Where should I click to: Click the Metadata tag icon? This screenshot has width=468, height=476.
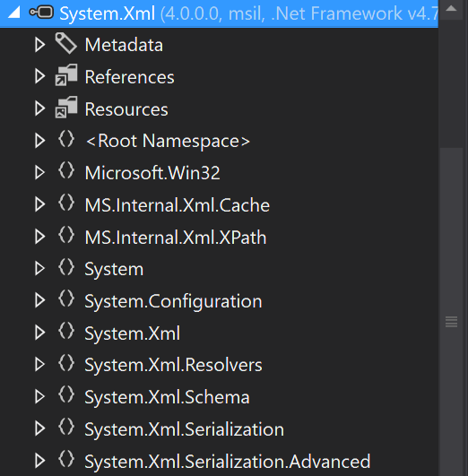[66, 43]
